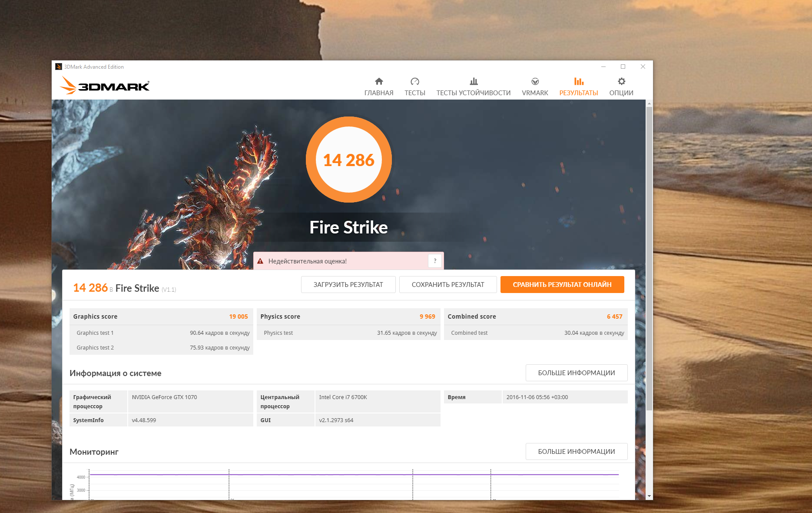Click NVIDIA GeForce GTX 1070 text
812x513 pixels.
(164, 397)
